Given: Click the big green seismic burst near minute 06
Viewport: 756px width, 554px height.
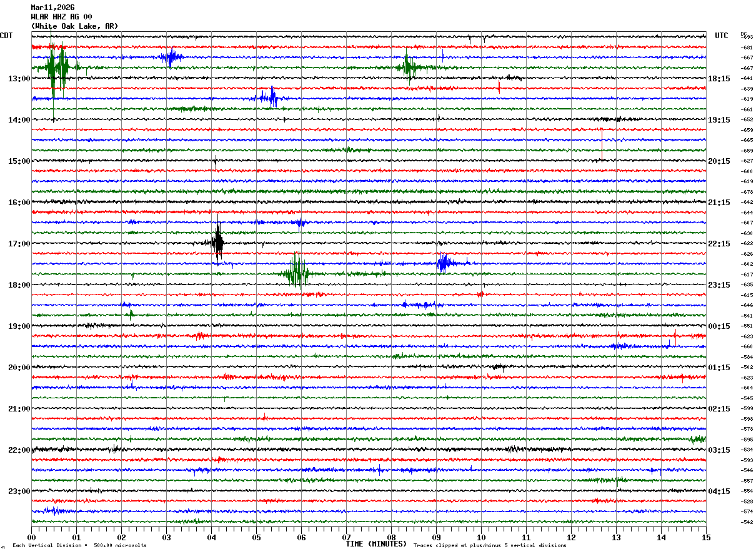Looking at the screenshot, I should click(297, 272).
